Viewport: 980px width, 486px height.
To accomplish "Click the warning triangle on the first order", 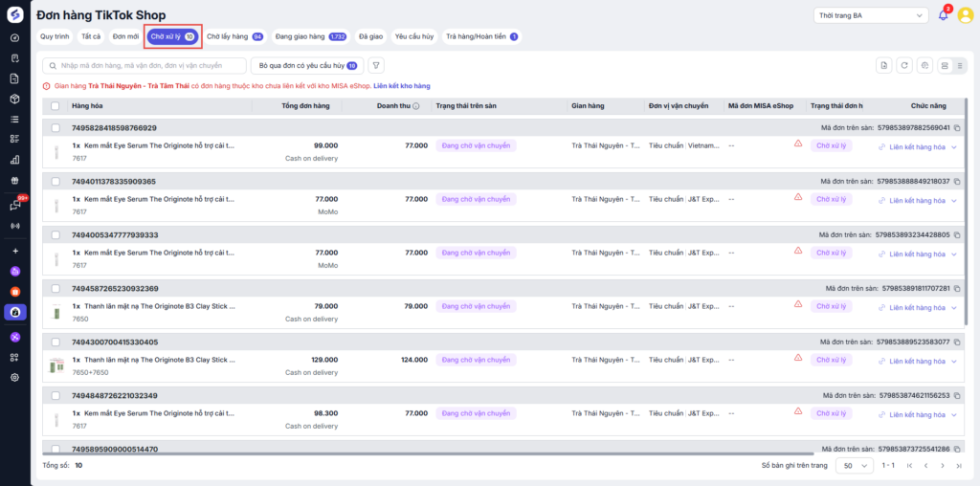I will (797, 144).
